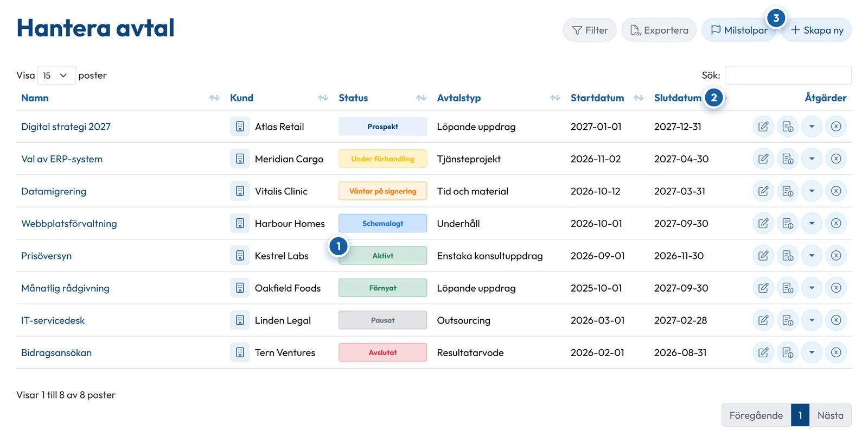
Task: Click the Tern Ventures company icon
Action: click(240, 352)
